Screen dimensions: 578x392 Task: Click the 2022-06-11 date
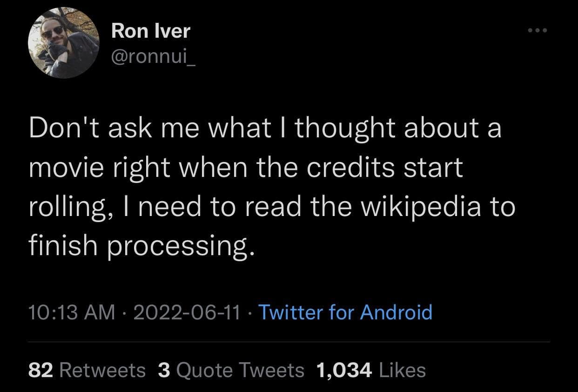187,312
